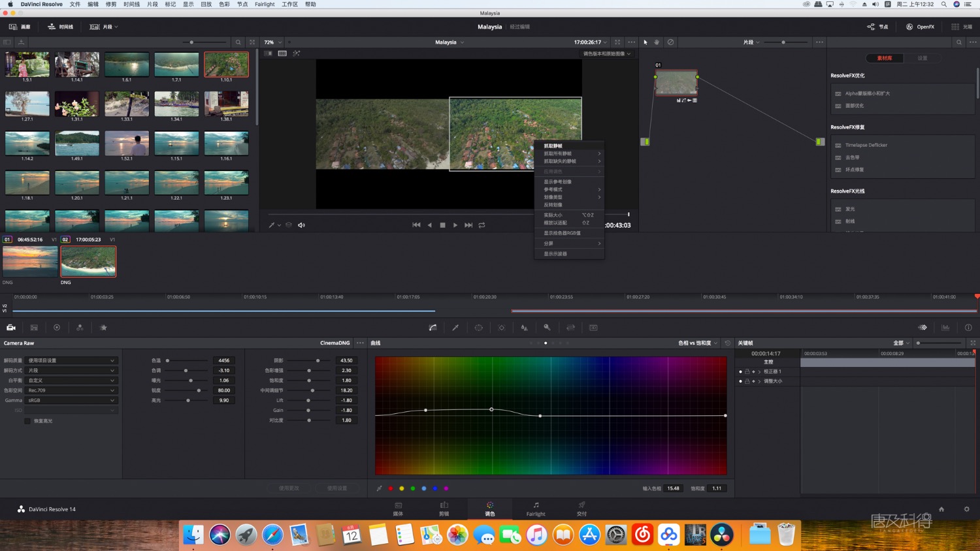Select the hand pan tool in node editor
The image size is (980, 551).
point(657,42)
